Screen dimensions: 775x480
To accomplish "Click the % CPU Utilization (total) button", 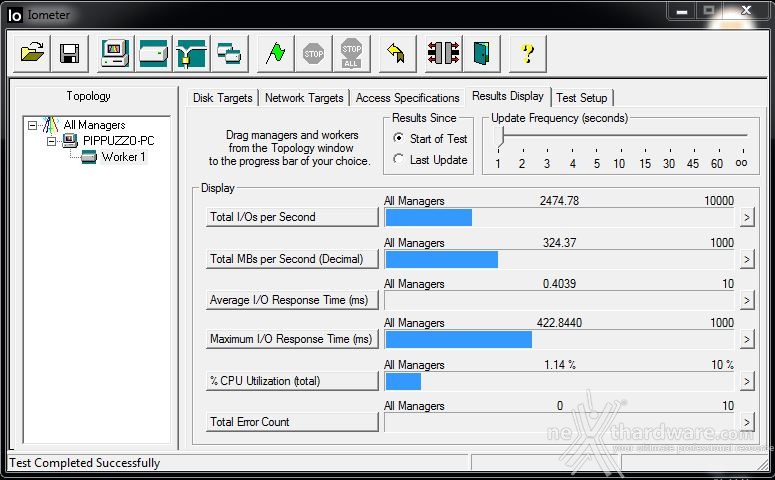I will [x=292, y=381].
